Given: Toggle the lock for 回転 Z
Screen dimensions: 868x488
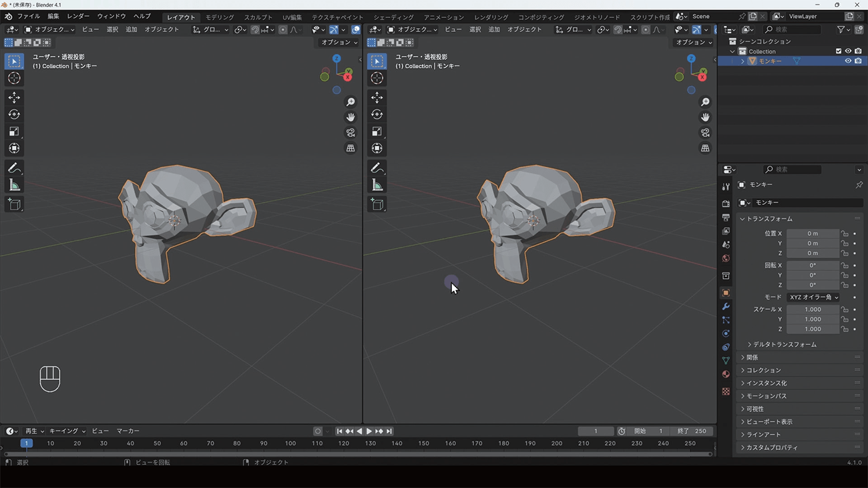Looking at the screenshot, I should tap(845, 285).
